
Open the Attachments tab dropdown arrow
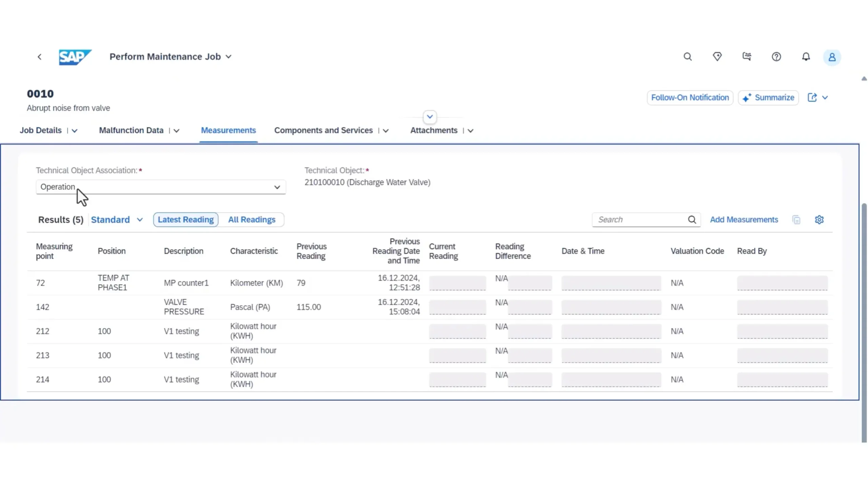(470, 131)
